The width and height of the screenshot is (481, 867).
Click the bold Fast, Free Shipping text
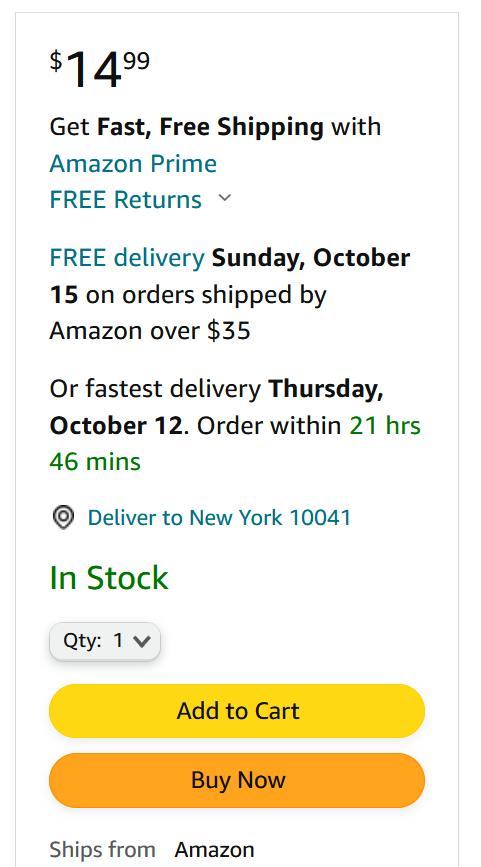click(211, 127)
